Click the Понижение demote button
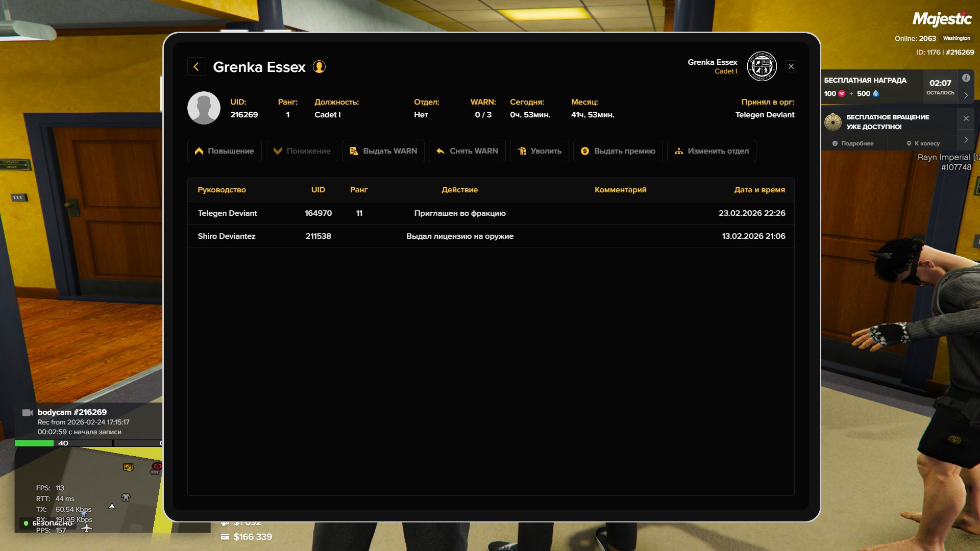The width and height of the screenshot is (980, 551). pos(302,151)
